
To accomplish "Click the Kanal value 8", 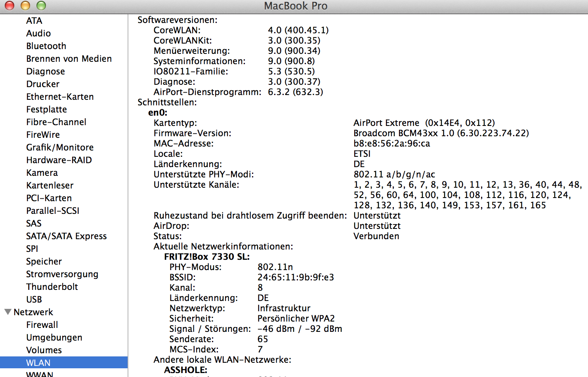I will pyautogui.click(x=260, y=288).
